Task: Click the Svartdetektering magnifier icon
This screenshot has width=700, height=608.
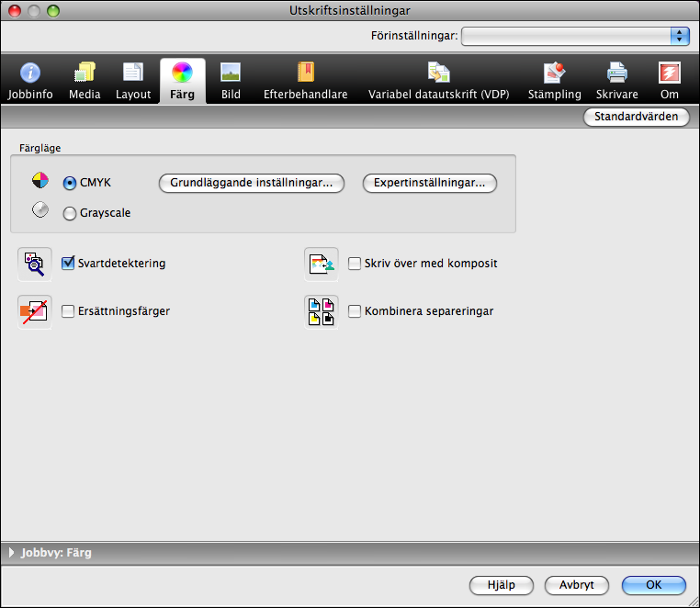Action: [x=34, y=265]
